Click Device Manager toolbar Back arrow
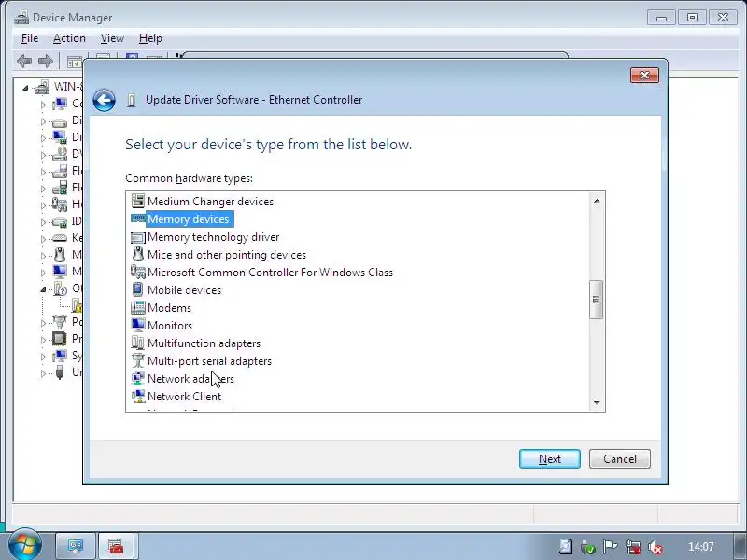747x560 pixels. coord(24,61)
